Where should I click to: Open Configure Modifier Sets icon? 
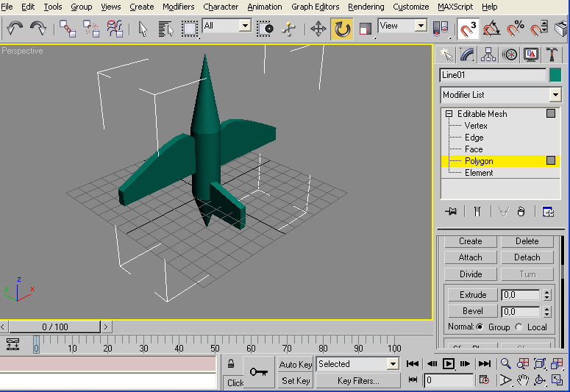coord(547,211)
